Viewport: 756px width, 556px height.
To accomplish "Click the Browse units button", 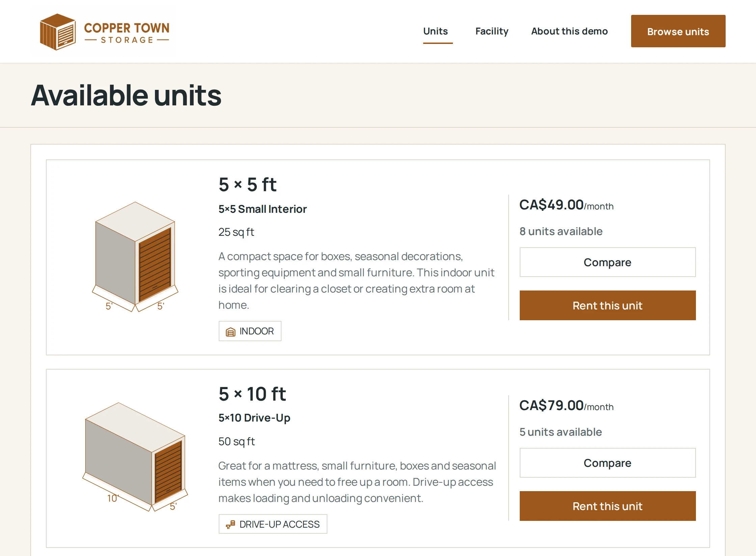I will (x=678, y=31).
